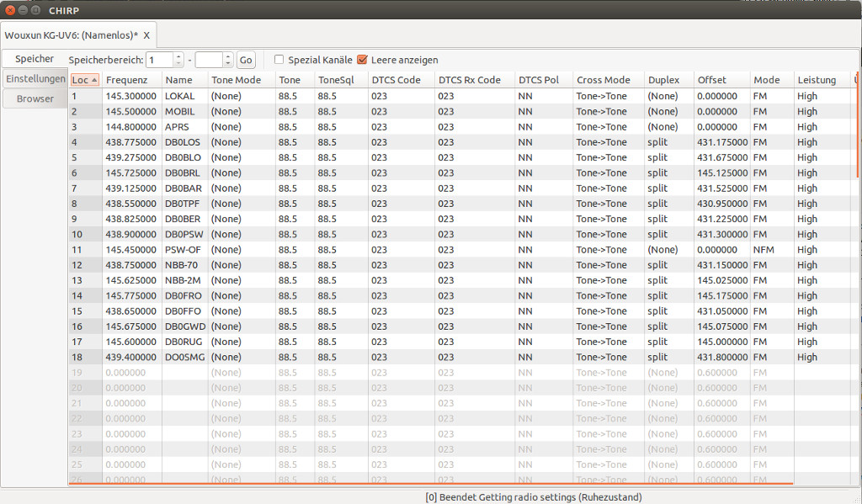862x504 pixels.
Task: Switch to the Einstellungen tab
Action: (35, 78)
